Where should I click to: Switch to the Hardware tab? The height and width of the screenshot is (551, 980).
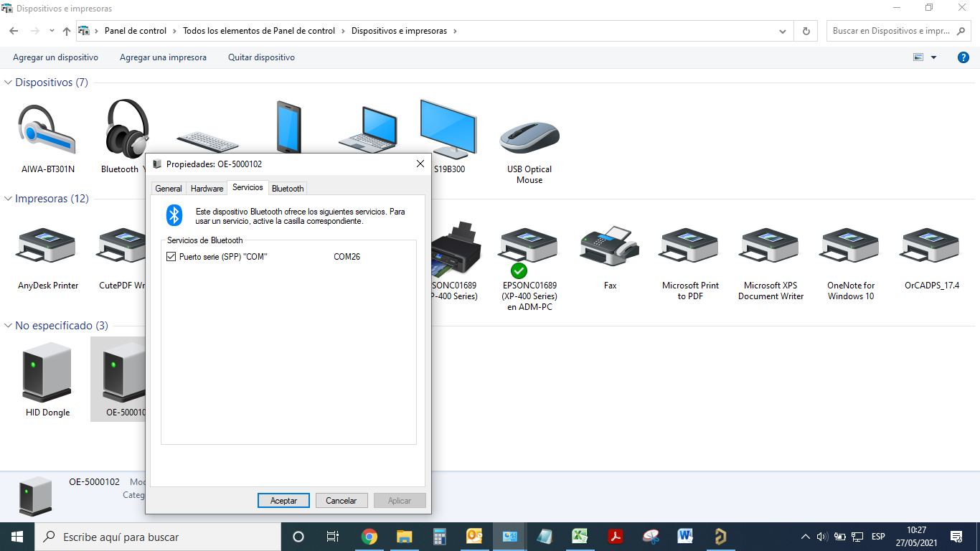(x=207, y=189)
